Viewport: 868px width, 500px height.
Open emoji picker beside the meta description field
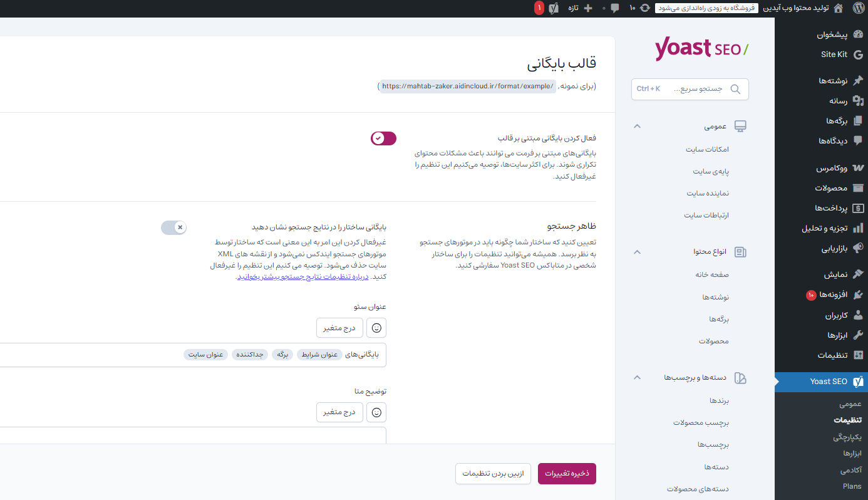pos(376,412)
